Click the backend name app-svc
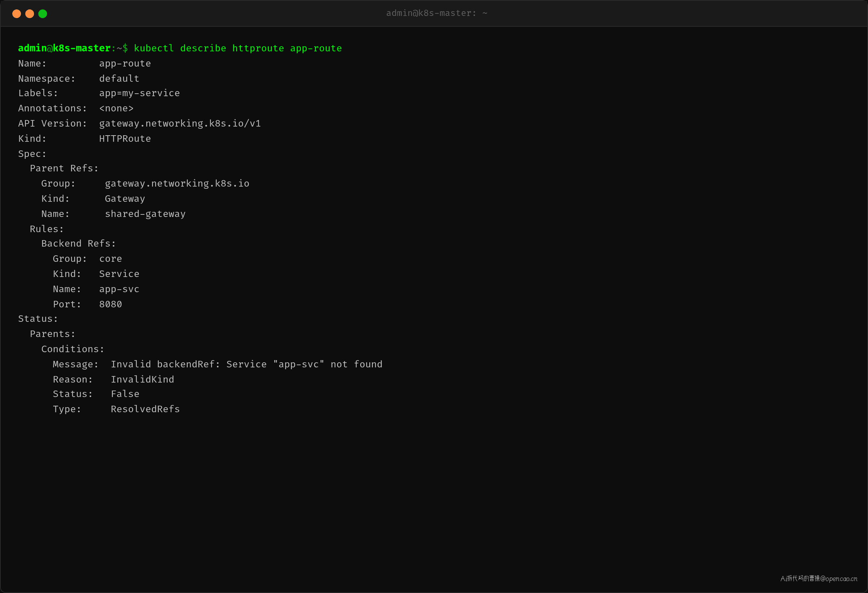 [x=119, y=289]
